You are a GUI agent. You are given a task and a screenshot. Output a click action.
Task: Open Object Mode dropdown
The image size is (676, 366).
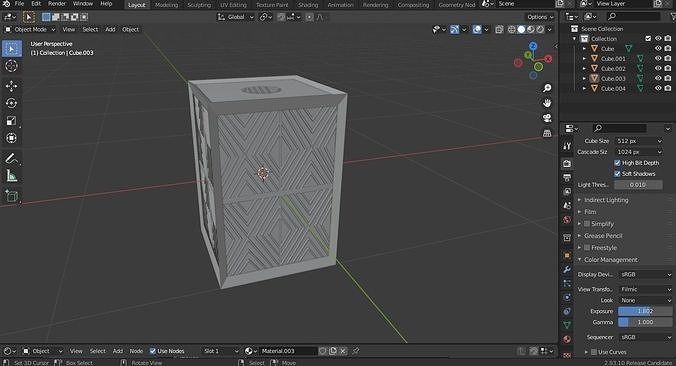[x=30, y=29]
